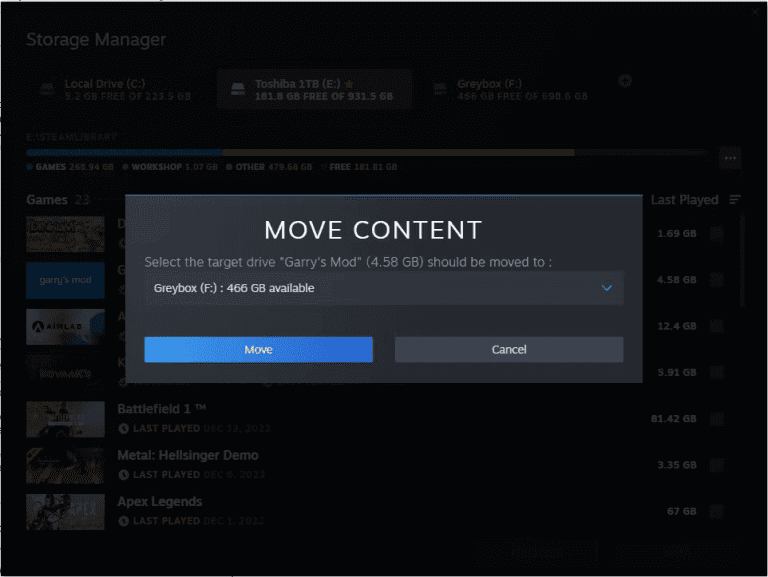The image size is (768, 577).
Task: Select the Battlefield 1 title
Action: tap(161, 409)
